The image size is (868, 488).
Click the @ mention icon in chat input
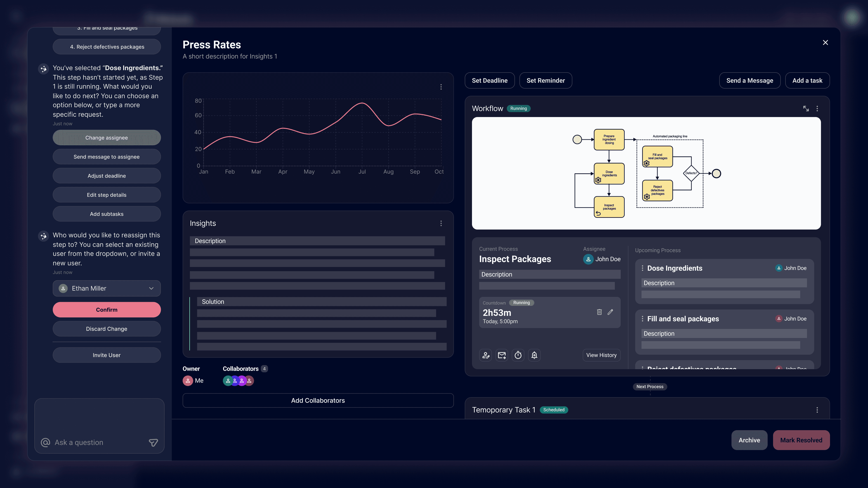coord(45,443)
